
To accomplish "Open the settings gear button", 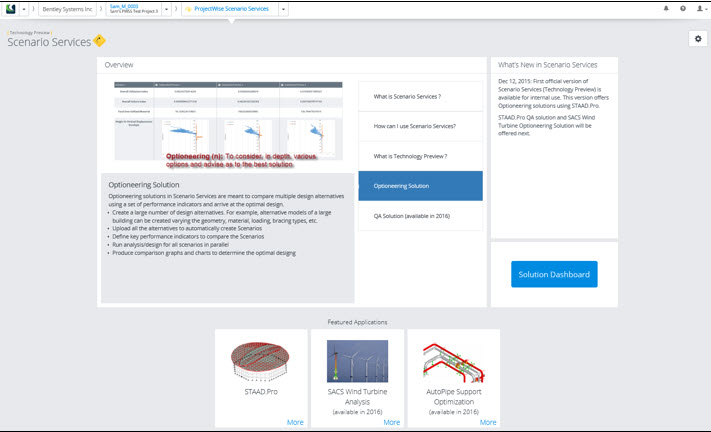I will click(698, 39).
